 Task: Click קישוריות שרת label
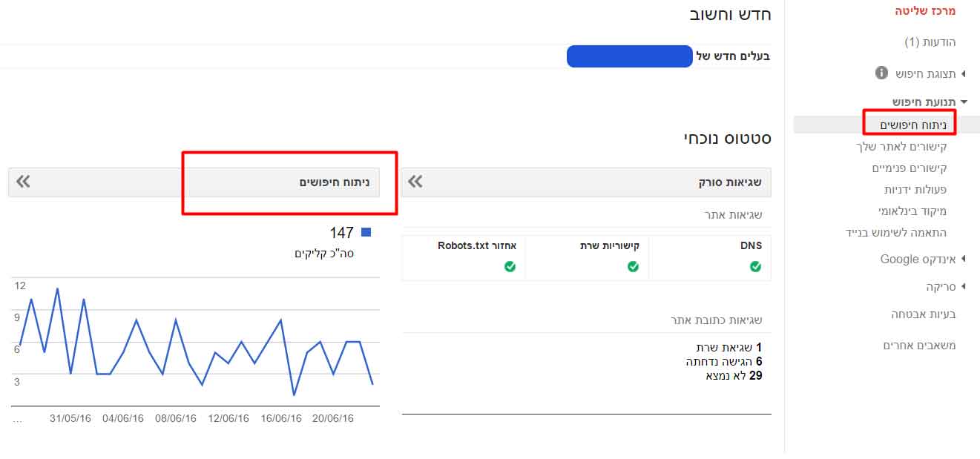(610, 246)
